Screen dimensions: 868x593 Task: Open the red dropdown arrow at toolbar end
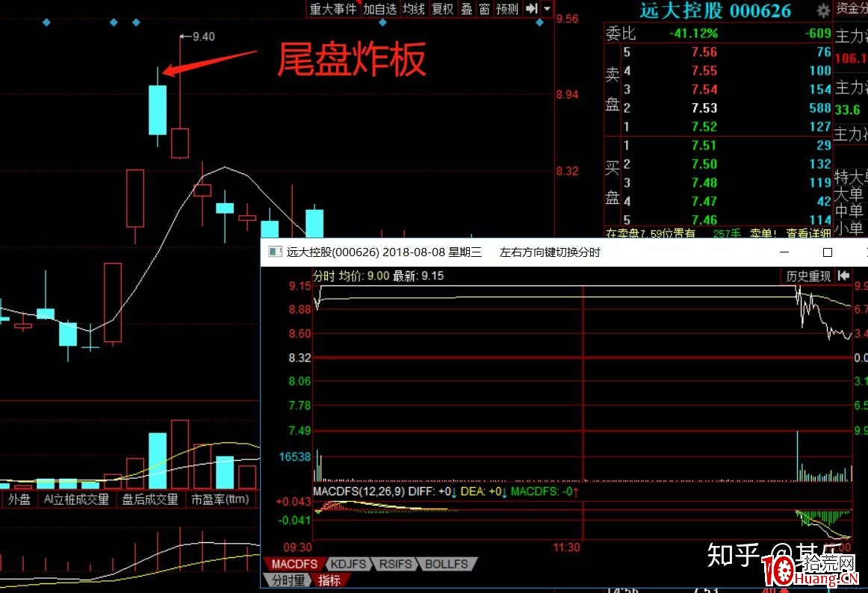(x=545, y=10)
